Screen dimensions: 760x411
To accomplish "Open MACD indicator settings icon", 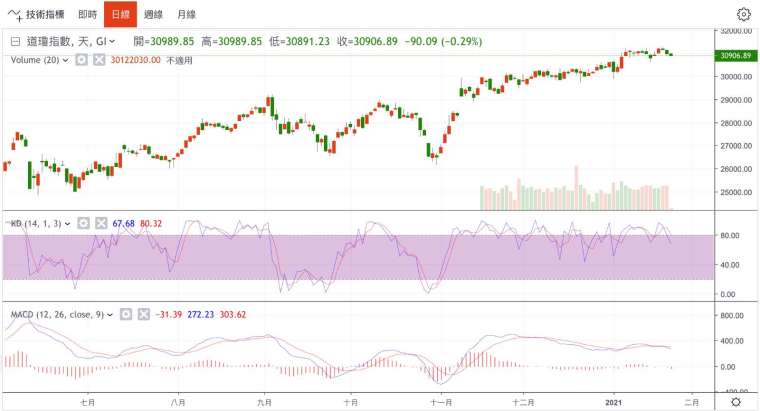I will coord(126,314).
